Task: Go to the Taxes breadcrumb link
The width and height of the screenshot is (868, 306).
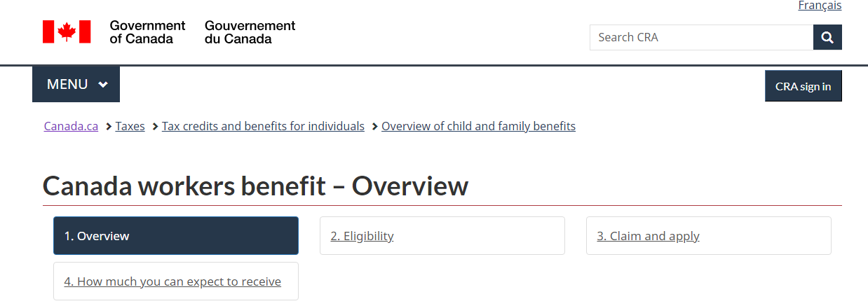Action: (130, 126)
